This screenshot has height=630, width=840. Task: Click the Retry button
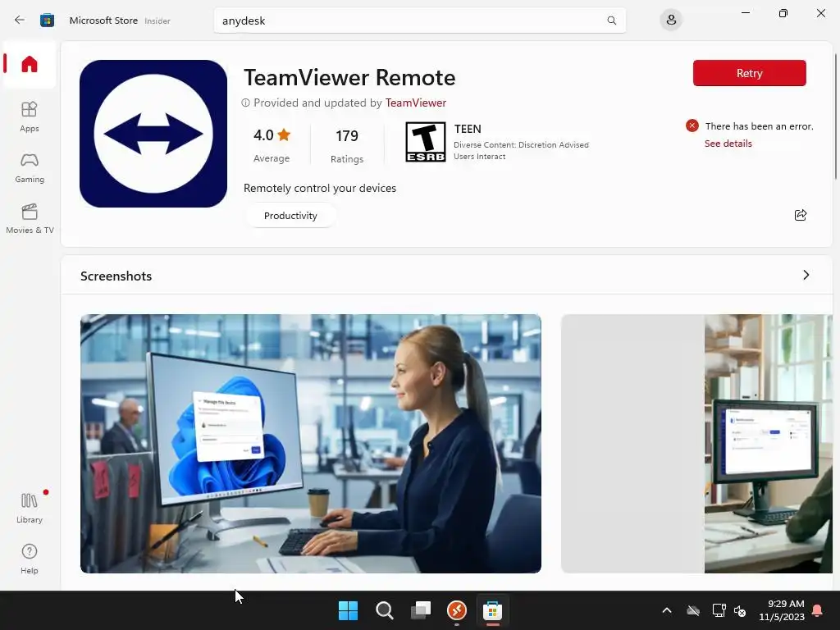[749, 73]
